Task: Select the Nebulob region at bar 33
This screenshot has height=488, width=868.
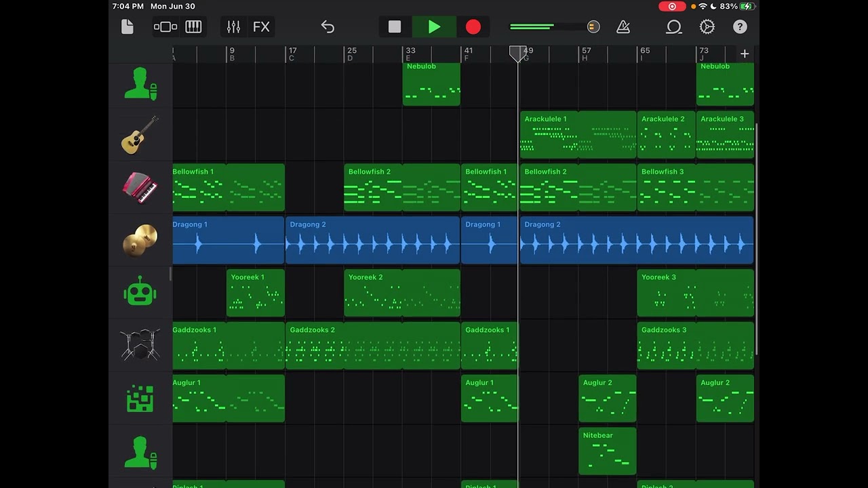Action: 431,83
